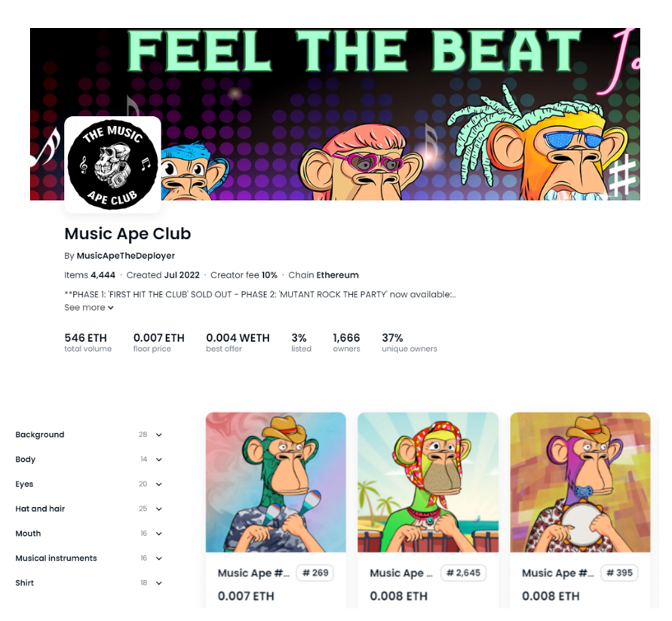Click the # 269 rank badge
This screenshot has width=672, height=621.
(315, 573)
